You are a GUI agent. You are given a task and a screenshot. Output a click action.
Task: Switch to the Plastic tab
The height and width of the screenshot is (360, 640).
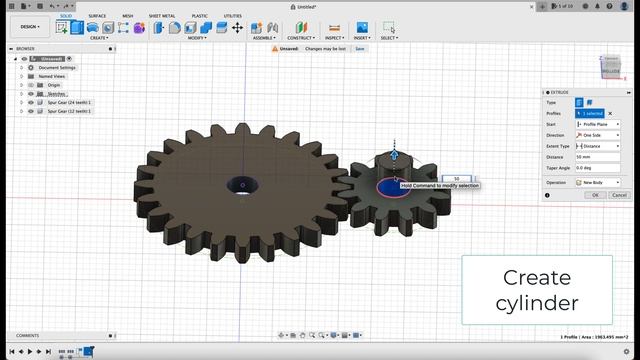200,16
